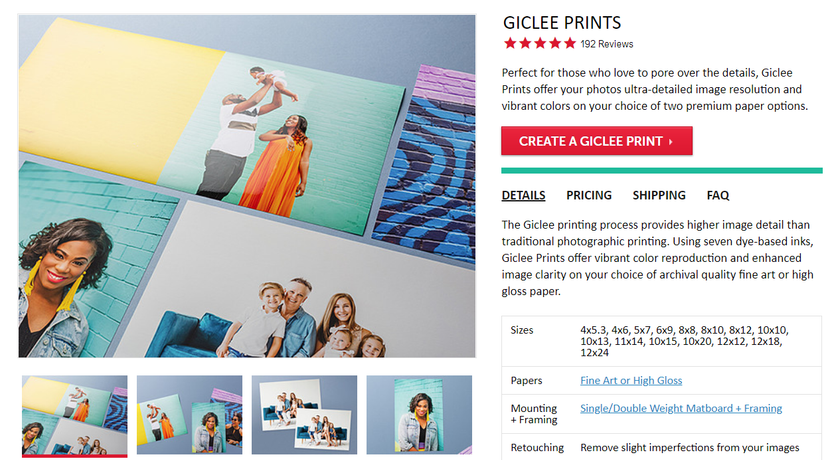Image resolution: width=840 pixels, height=460 pixels.
Task: Click the 192 Reviews text
Action: pos(606,44)
